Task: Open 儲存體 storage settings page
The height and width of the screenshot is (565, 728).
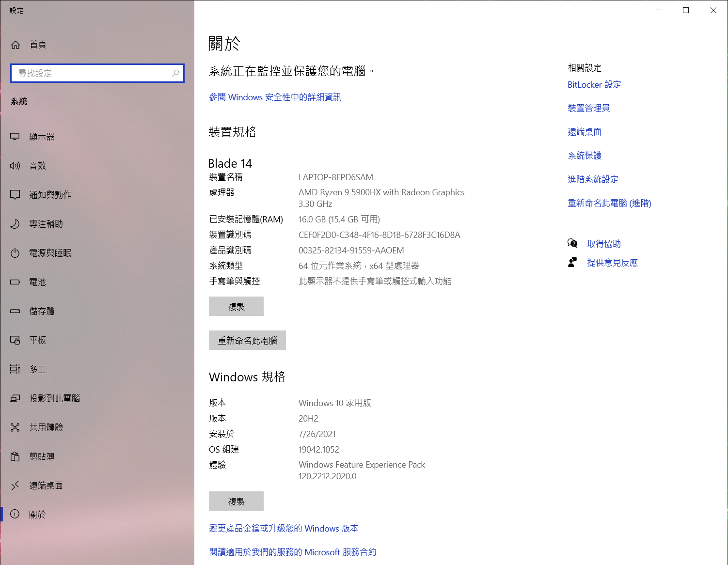Action: click(42, 311)
